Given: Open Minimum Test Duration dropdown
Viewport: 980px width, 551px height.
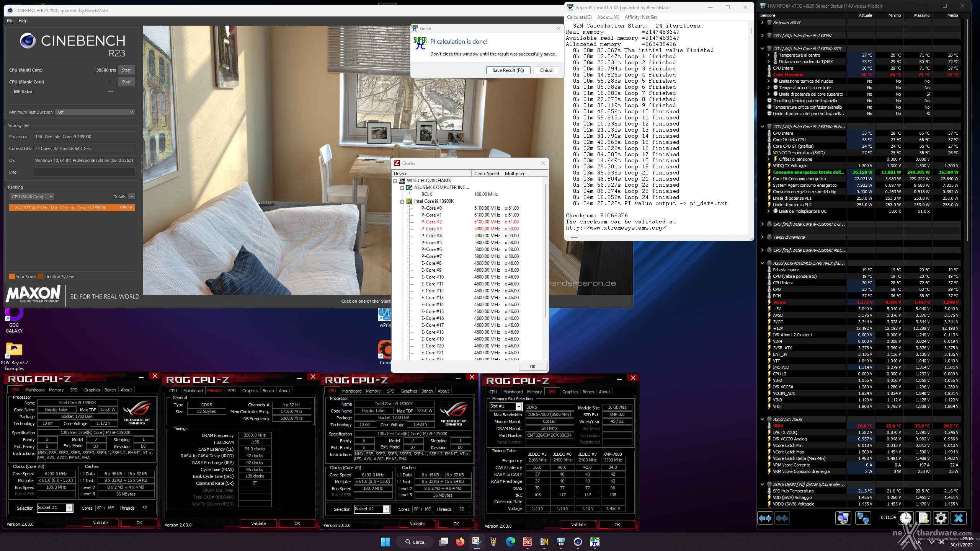Looking at the screenshot, I should click(95, 112).
